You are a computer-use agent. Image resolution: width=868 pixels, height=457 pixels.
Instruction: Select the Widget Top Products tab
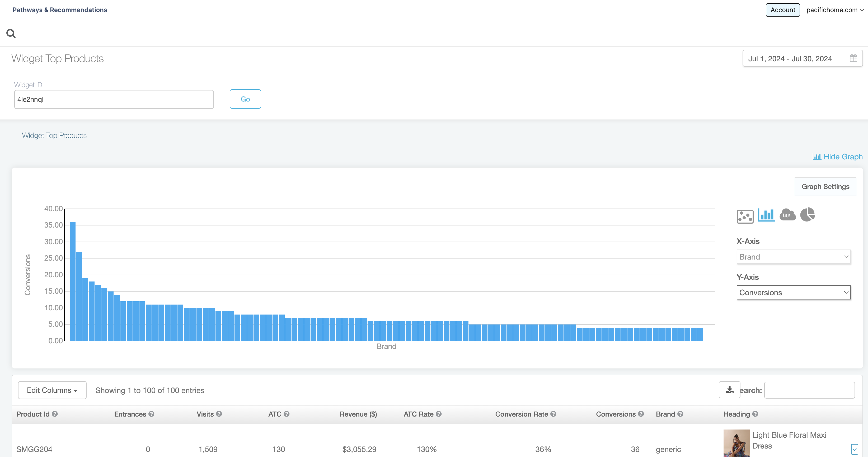point(54,135)
